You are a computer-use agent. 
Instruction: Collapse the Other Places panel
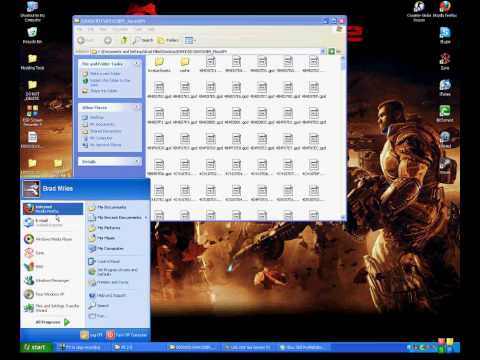tap(136, 107)
